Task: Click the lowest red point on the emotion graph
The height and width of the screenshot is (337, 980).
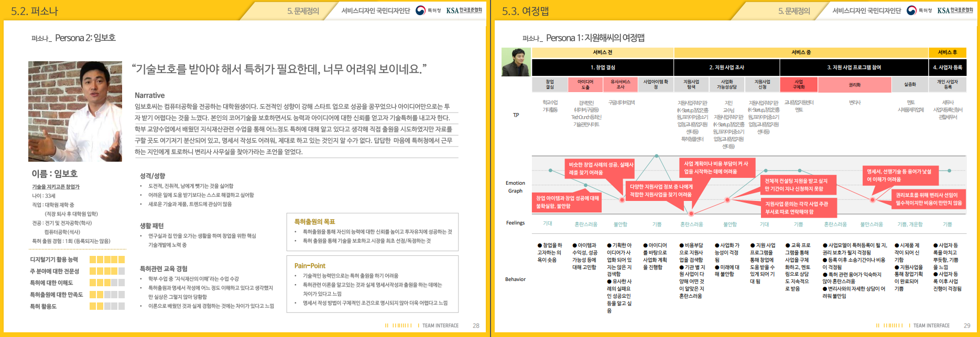Action: pyautogui.click(x=691, y=214)
